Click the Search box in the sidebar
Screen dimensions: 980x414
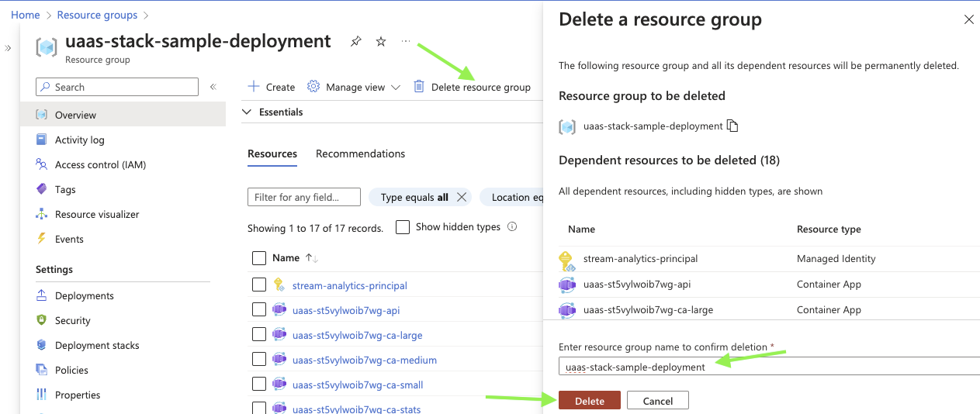[117, 87]
